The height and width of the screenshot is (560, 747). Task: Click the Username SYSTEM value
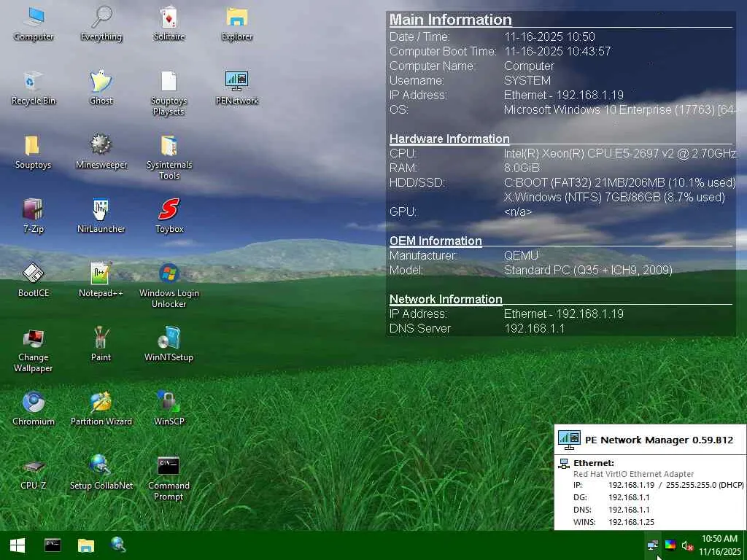(x=527, y=80)
